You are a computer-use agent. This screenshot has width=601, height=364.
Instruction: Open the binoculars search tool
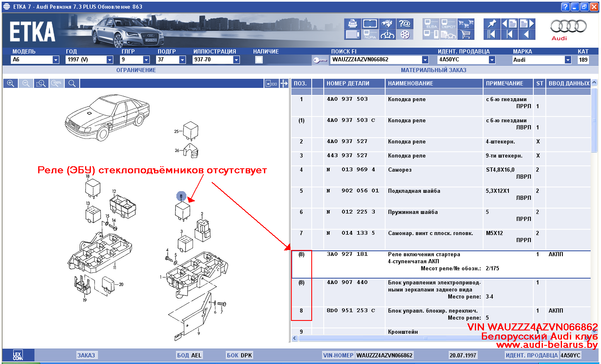pos(387,24)
